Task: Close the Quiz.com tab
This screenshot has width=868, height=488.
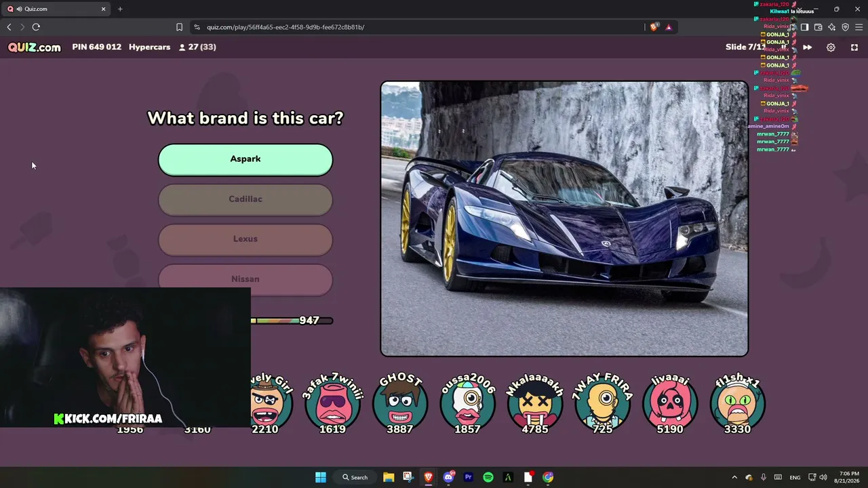Action: click(104, 9)
